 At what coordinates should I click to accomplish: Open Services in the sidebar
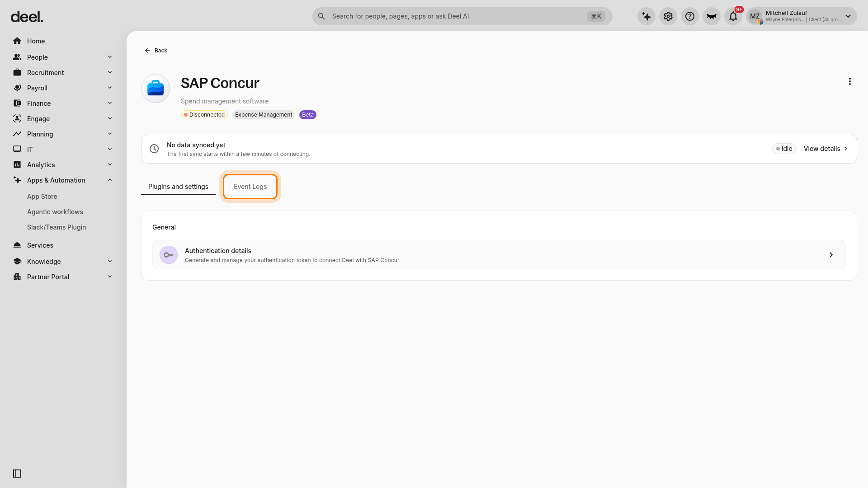(x=62, y=245)
